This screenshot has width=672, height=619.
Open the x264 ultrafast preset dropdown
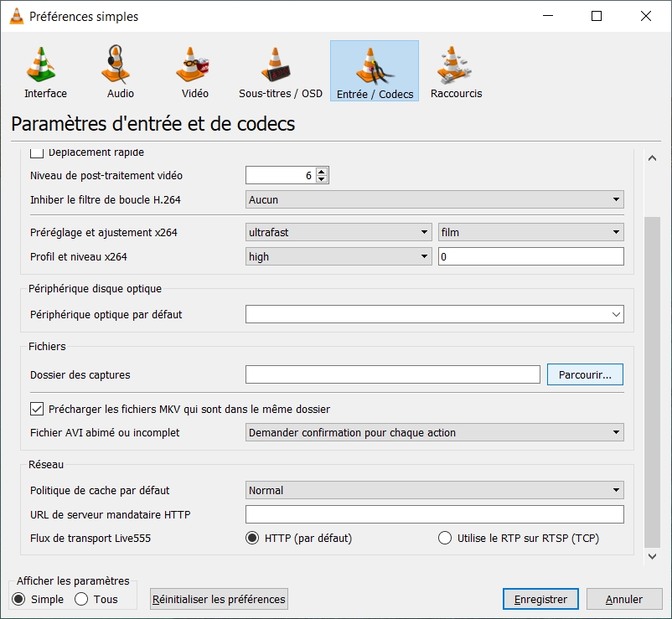(339, 231)
